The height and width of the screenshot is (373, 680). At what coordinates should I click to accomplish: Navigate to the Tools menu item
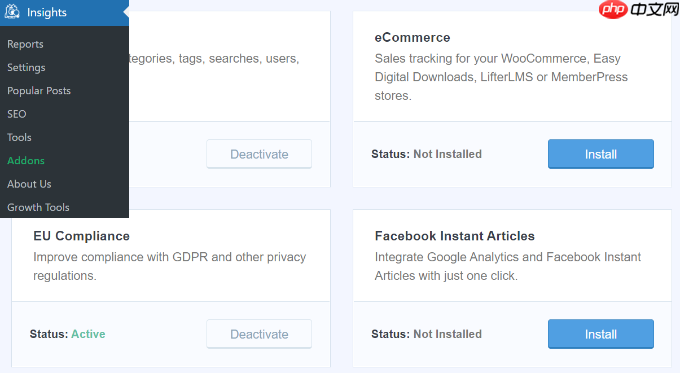point(19,137)
